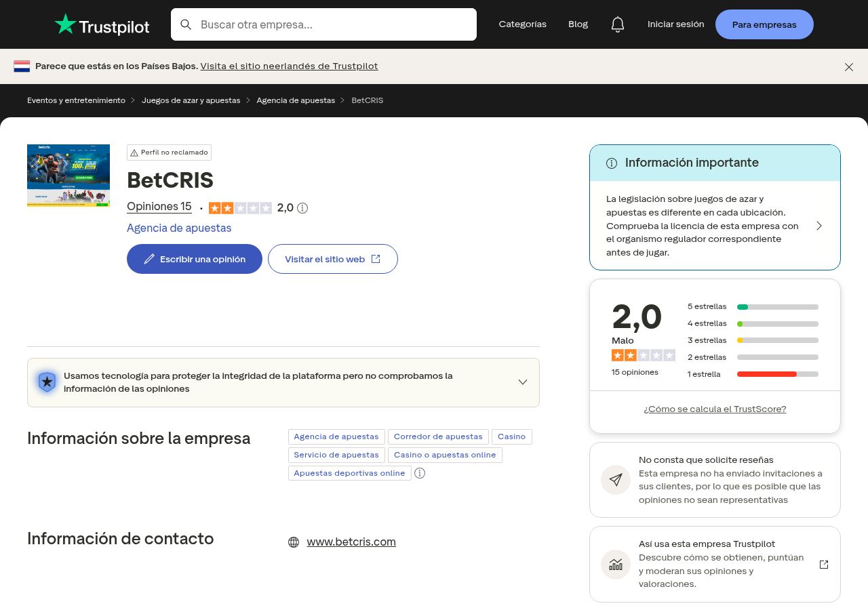
Task: Click the chart icon for Trustpilot usage
Action: point(616,564)
